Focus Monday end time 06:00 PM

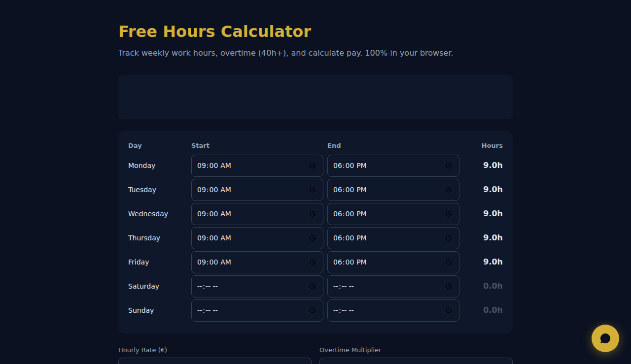pyautogui.click(x=393, y=165)
